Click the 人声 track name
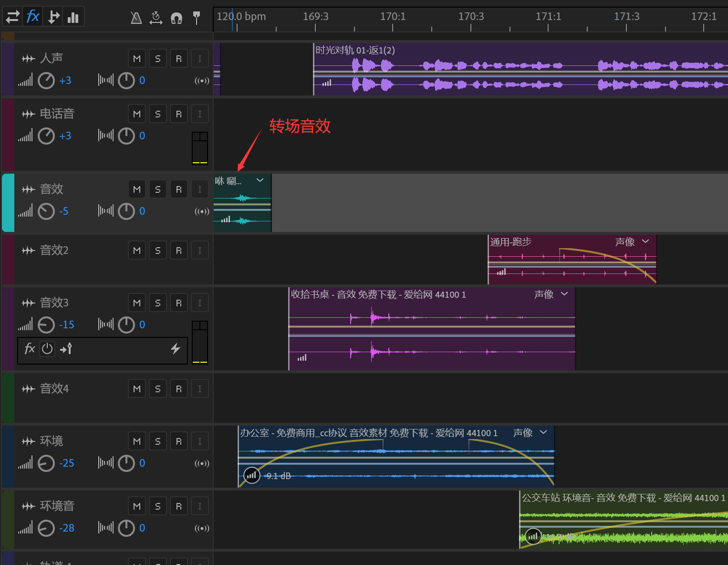This screenshot has height=565, width=728. point(52,58)
